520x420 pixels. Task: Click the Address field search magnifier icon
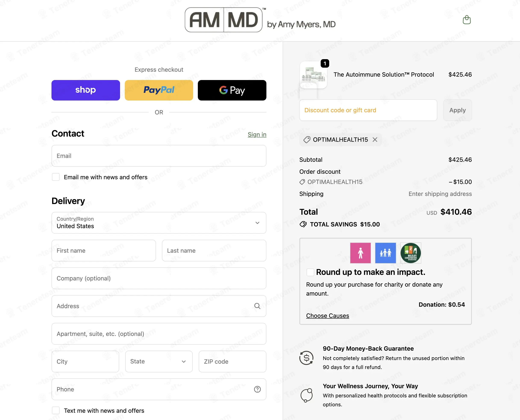pyautogui.click(x=257, y=306)
